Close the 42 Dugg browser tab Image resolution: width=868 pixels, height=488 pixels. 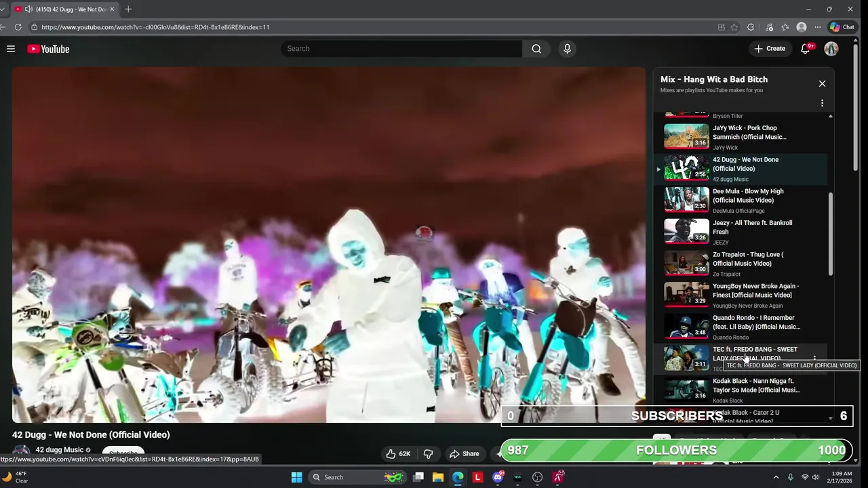point(112,9)
